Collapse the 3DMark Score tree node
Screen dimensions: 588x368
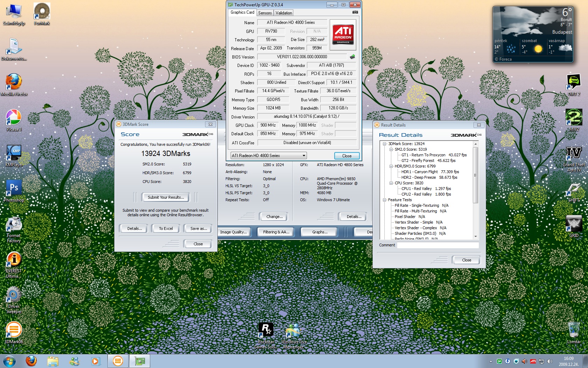pyautogui.click(x=385, y=144)
